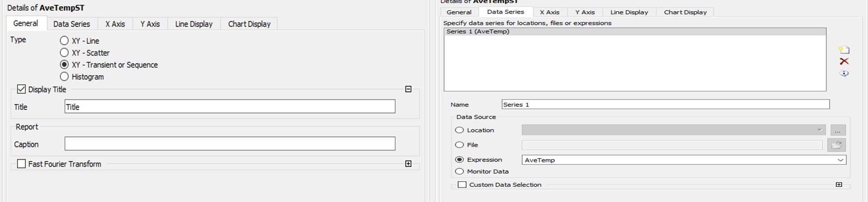868x202 pixels.
Task: Expand the Custom Data Selection section
Action: (x=839, y=184)
